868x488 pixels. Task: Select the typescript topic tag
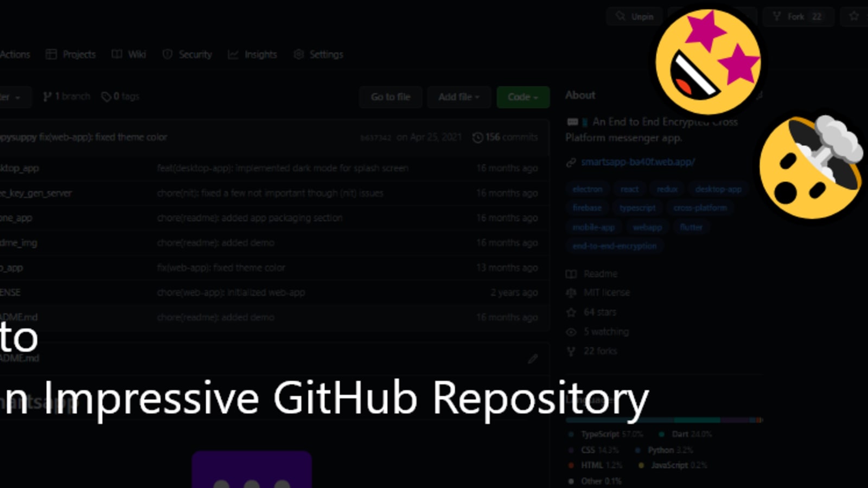click(x=637, y=208)
